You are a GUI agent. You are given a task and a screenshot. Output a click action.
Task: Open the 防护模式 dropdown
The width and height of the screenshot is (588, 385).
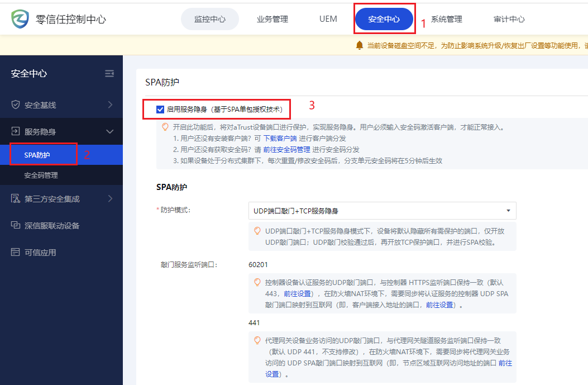[382, 211]
